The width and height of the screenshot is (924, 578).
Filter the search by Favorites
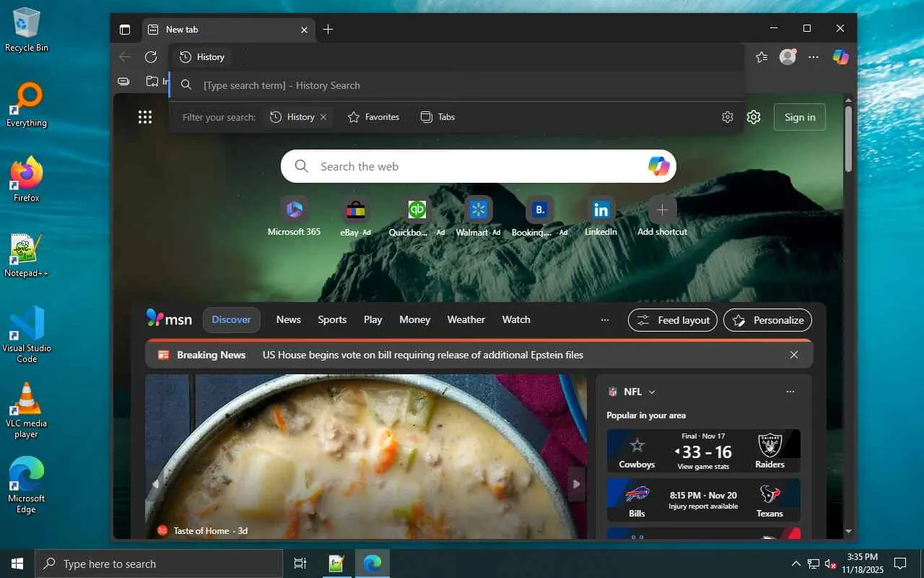373,117
